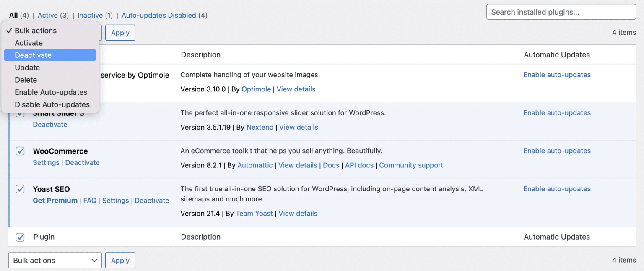Image resolution: width=644 pixels, height=271 pixels.
Task: Deactivate the Yoast SEO plugin
Action: click(x=152, y=201)
